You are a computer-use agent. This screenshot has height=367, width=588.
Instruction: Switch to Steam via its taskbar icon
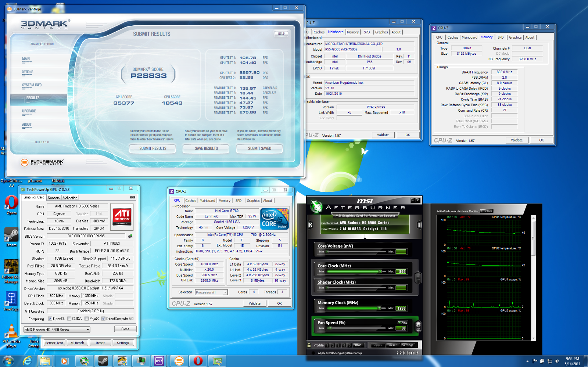(103, 361)
